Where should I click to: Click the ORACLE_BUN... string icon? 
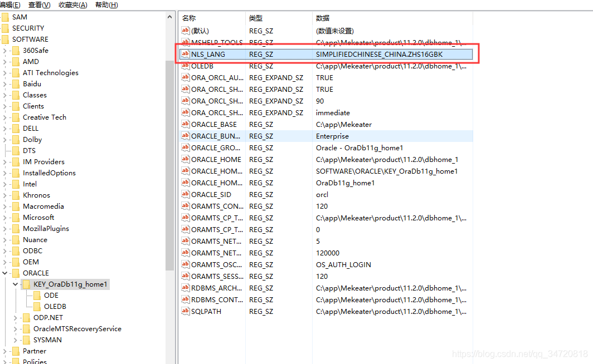pos(185,136)
